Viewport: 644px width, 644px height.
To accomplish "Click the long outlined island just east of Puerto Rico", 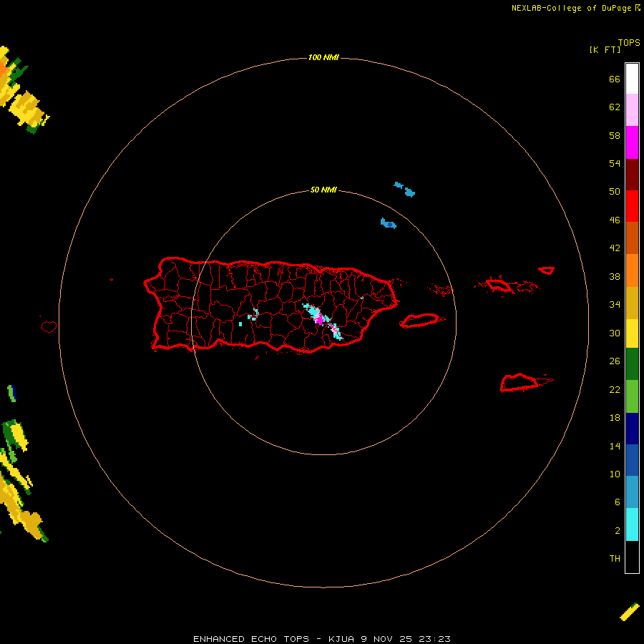I will point(420,321).
